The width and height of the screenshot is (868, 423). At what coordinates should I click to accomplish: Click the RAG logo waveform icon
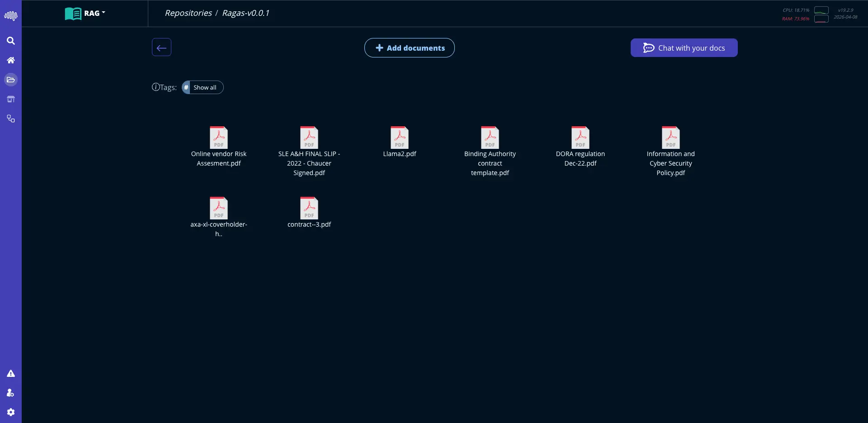pos(11,15)
